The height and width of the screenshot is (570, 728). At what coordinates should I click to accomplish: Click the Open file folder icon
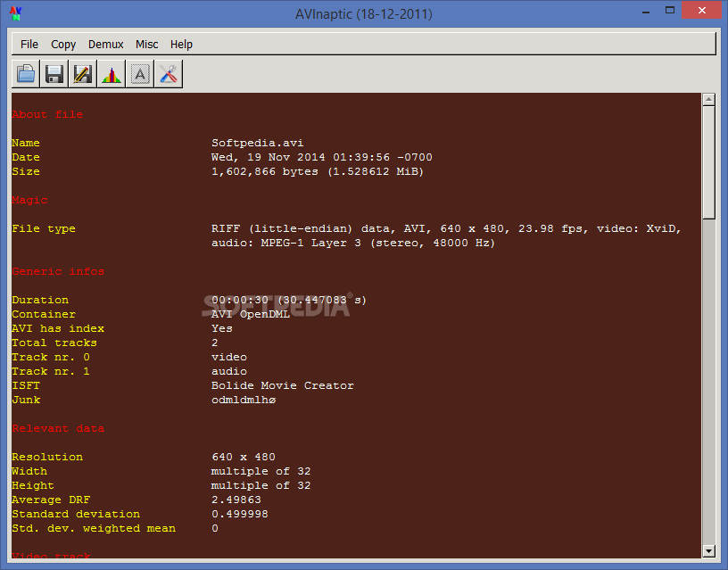(x=26, y=74)
